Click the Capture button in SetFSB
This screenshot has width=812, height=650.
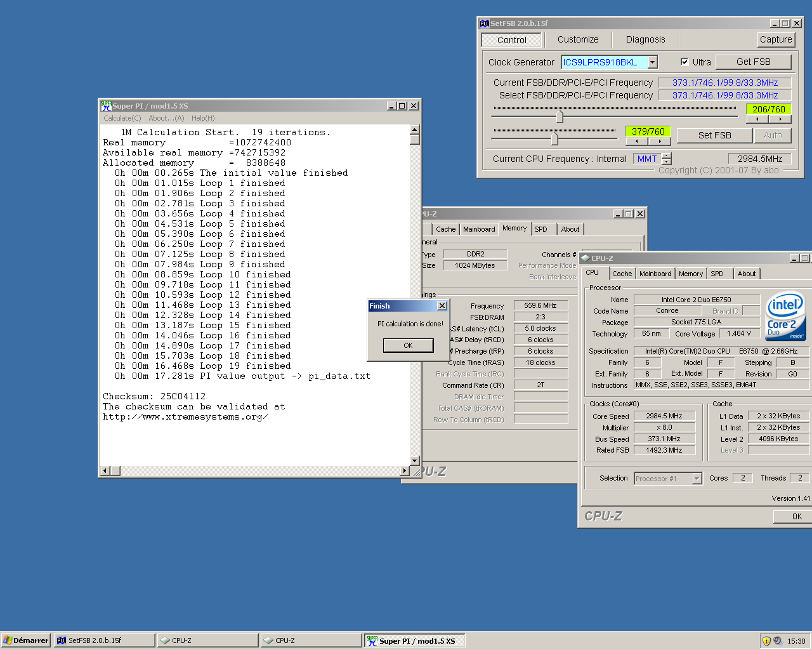point(776,39)
